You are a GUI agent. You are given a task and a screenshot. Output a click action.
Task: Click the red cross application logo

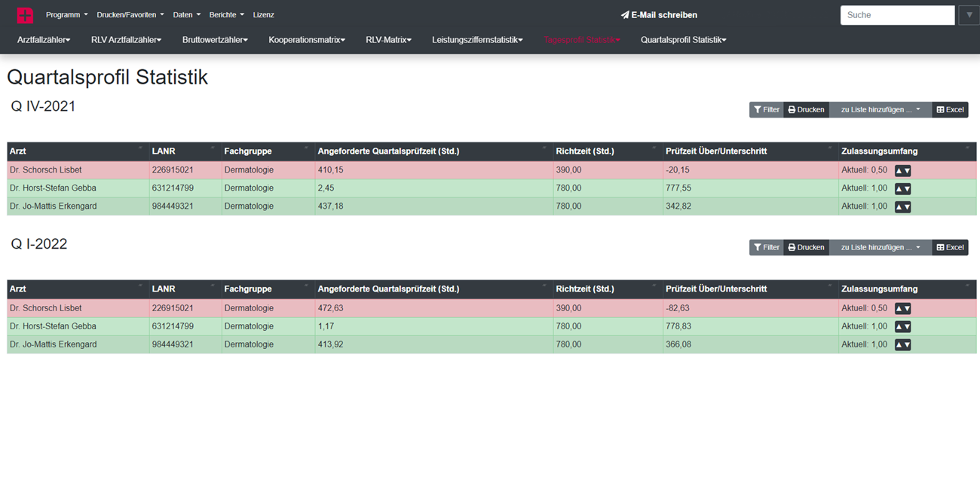25,15
